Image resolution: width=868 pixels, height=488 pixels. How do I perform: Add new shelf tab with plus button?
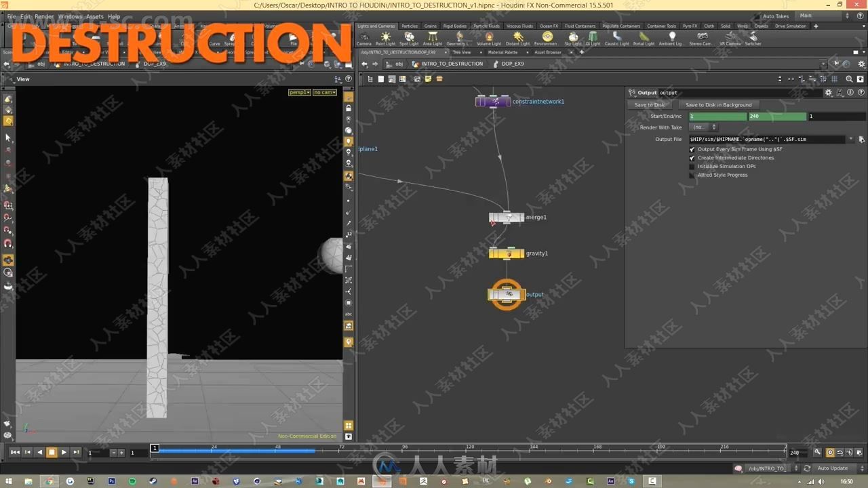[x=816, y=26]
